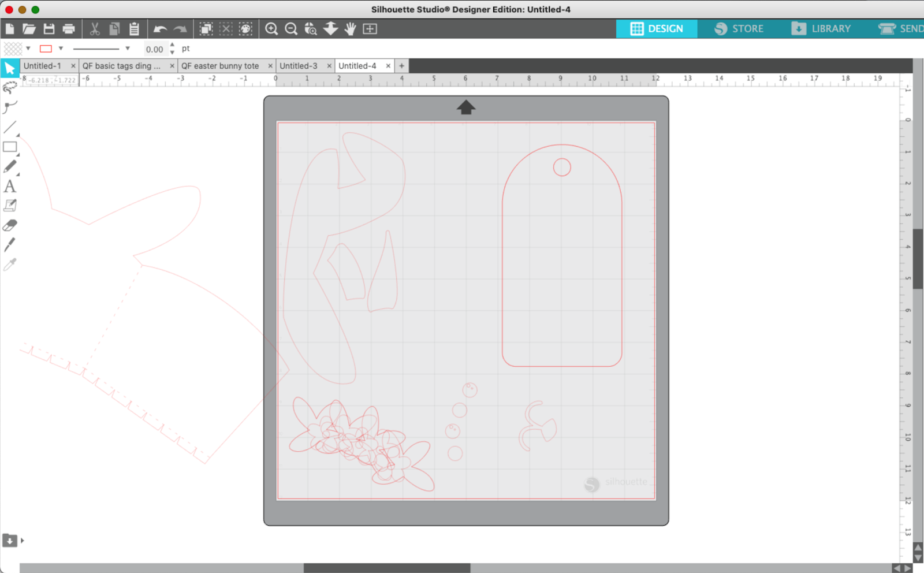This screenshot has height=573, width=924.
Task: Close the Untitled-1 tab
Action: coord(73,66)
